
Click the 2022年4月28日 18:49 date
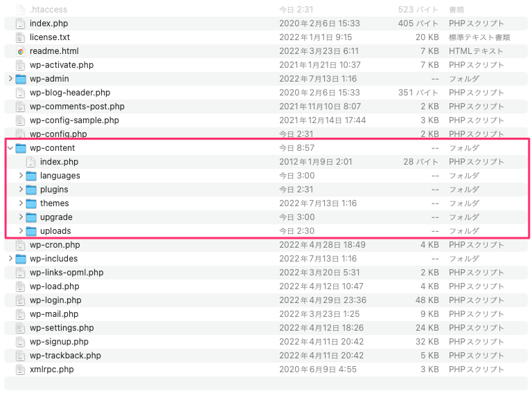[322, 245]
